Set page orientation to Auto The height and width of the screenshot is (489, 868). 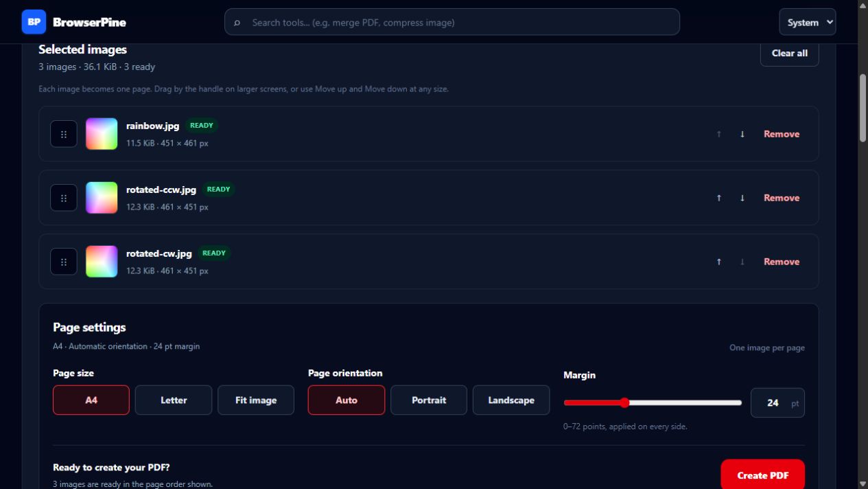pyautogui.click(x=347, y=400)
